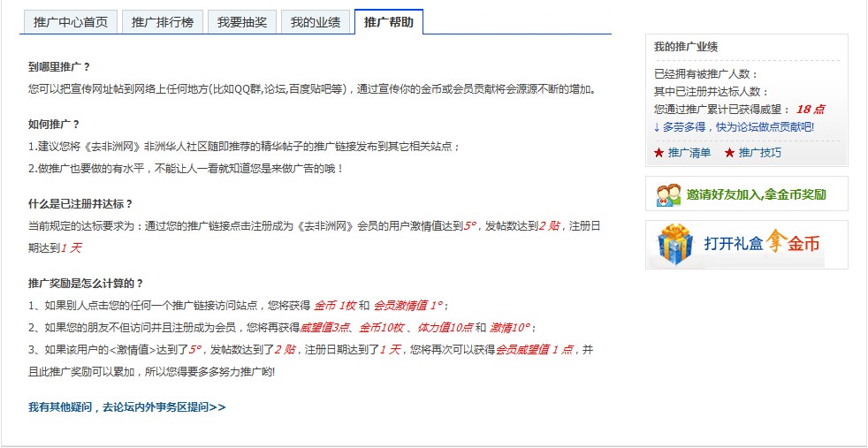Image resolution: width=868 pixels, height=448 pixels.
Task: Click the 什么是已注册并达标？ heading
Action: coord(80,203)
